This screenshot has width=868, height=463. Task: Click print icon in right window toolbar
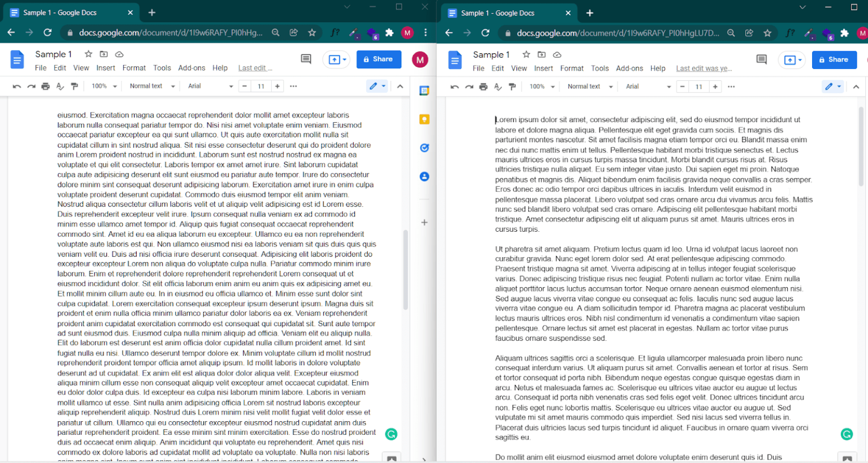[483, 87]
